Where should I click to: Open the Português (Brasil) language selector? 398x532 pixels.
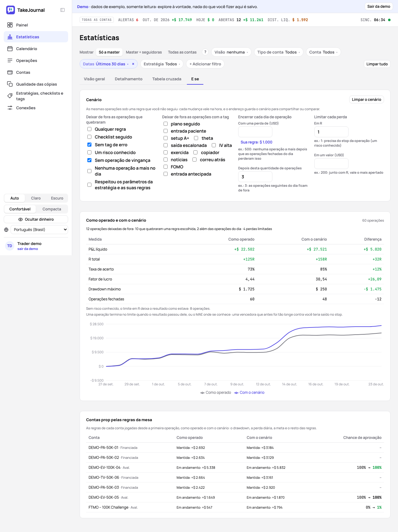(x=39, y=230)
